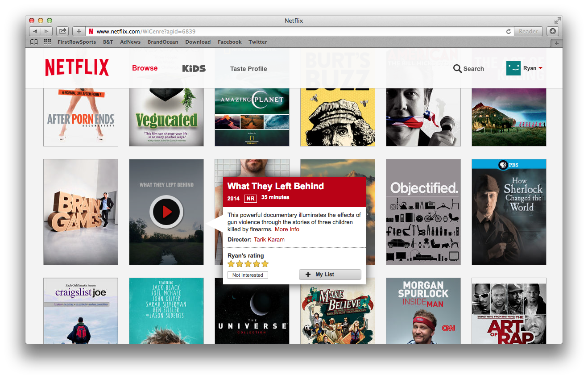Open the Download bookmark

198,42
